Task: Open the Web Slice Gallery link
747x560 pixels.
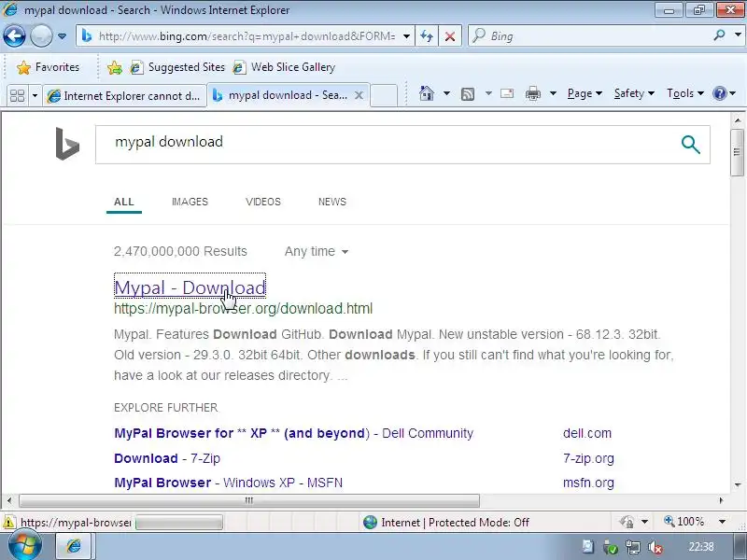Action: pos(285,67)
